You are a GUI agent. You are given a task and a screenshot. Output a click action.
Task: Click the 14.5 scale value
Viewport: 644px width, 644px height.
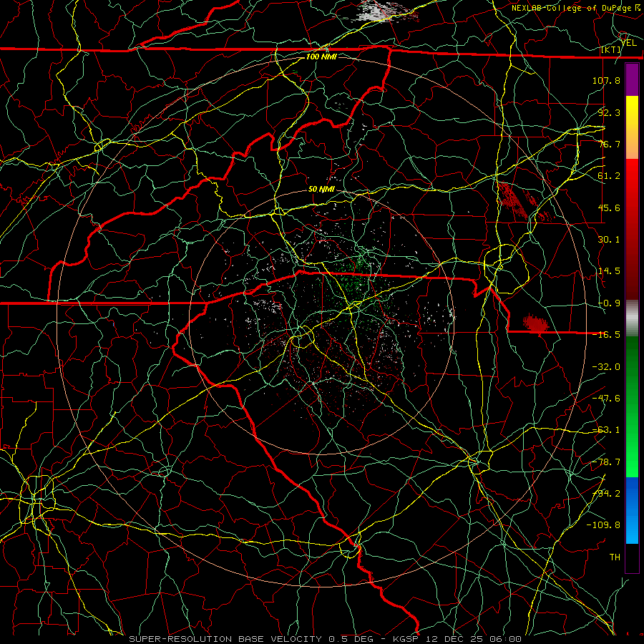609,271
